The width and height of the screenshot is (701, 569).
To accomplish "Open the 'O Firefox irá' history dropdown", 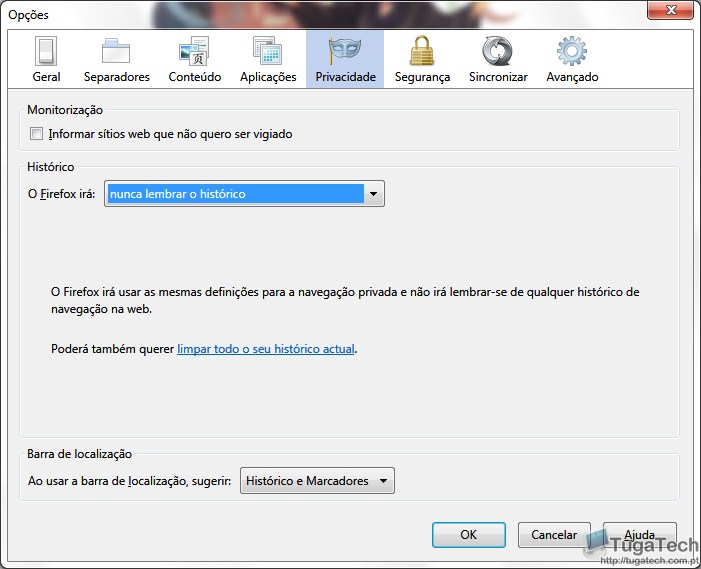I will 244,194.
